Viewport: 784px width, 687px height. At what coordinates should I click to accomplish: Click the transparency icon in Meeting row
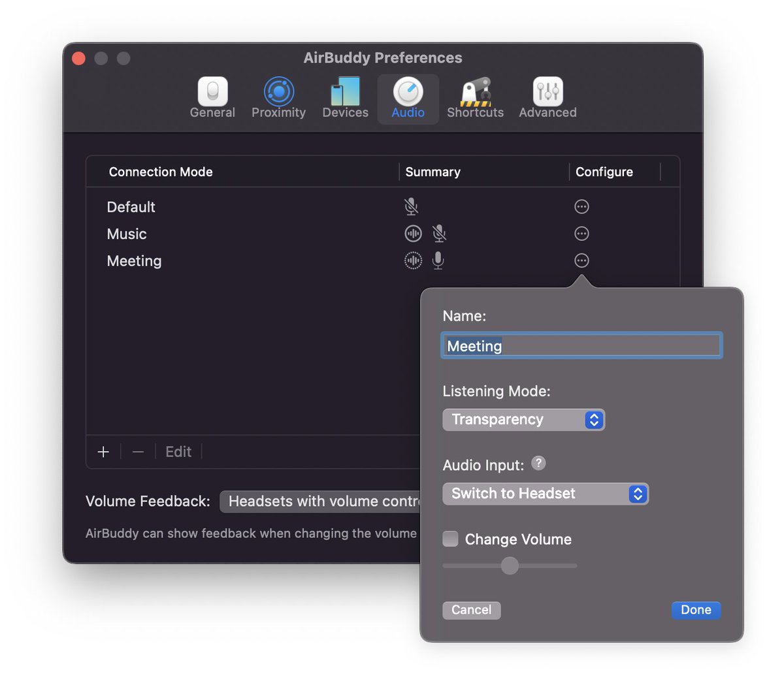[x=413, y=261]
